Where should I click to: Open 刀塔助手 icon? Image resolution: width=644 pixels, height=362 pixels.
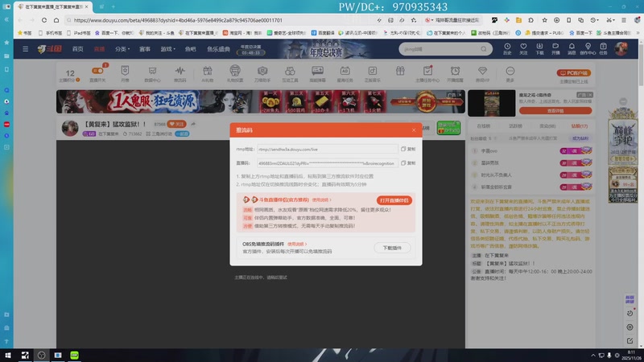(x=262, y=73)
